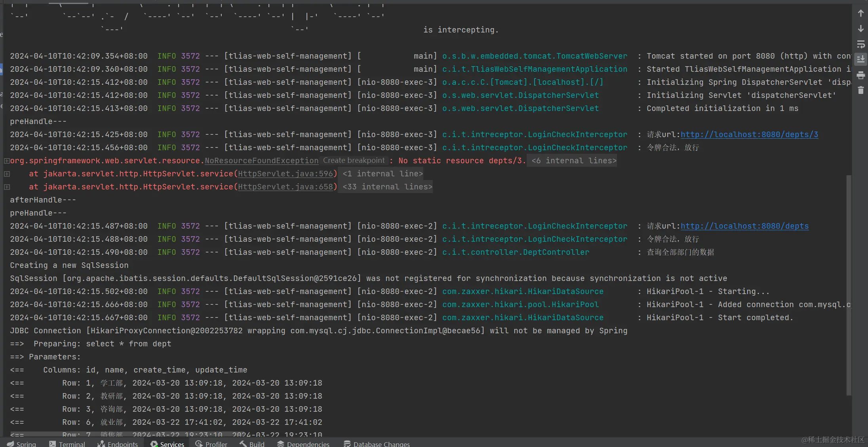Image resolution: width=868 pixels, height=447 pixels.
Task: Open the Build tool window
Action: coord(252,444)
